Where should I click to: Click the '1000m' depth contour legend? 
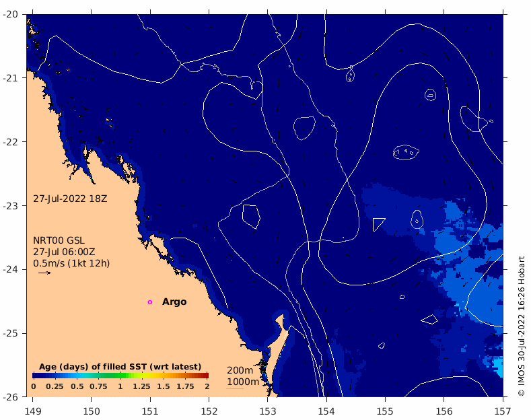pos(243,382)
